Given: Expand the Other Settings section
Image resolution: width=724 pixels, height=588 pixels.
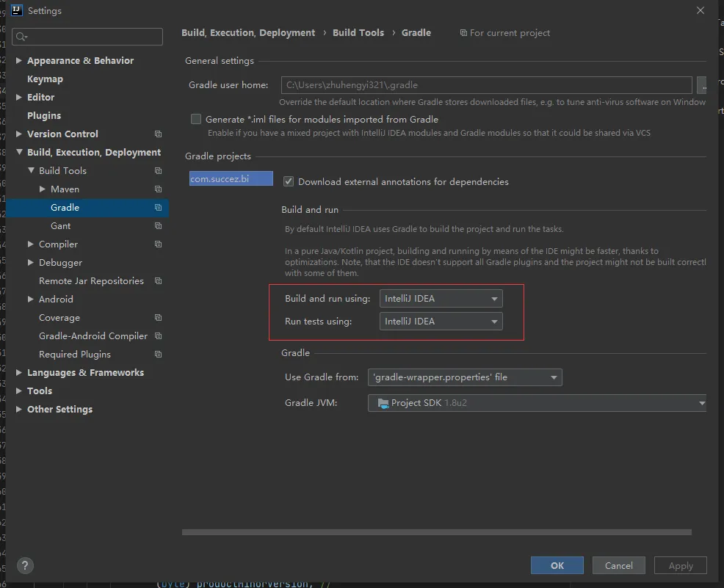Looking at the screenshot, I should click(x=19, y=410).
